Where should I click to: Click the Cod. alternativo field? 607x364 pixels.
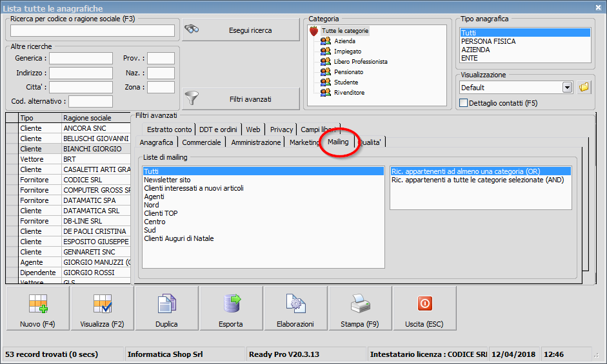(x=90, y=101)
